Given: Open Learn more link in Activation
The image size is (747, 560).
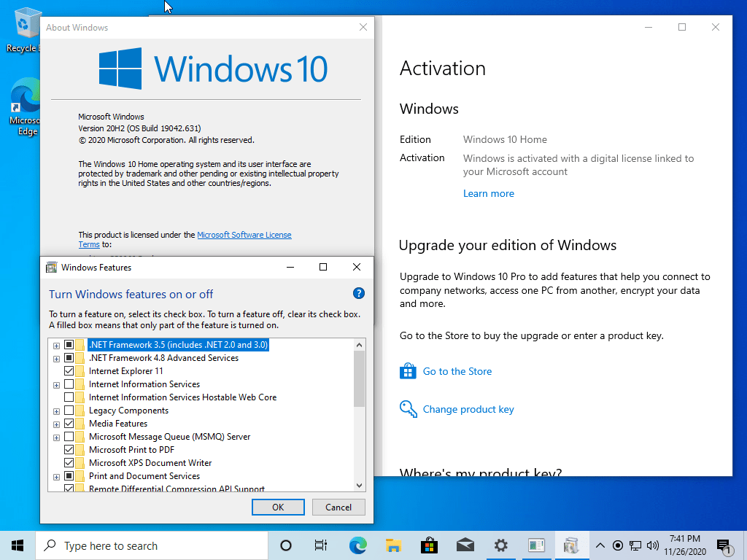Looking at the screenshot, I should (x=488, y=193).
